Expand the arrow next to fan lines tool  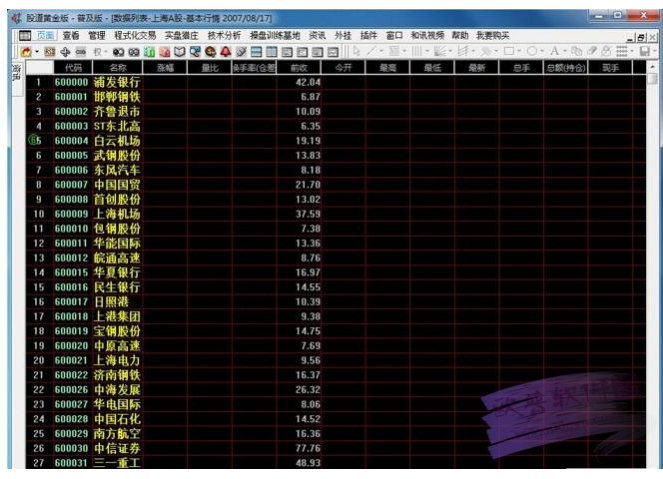[x=450, y=52]
